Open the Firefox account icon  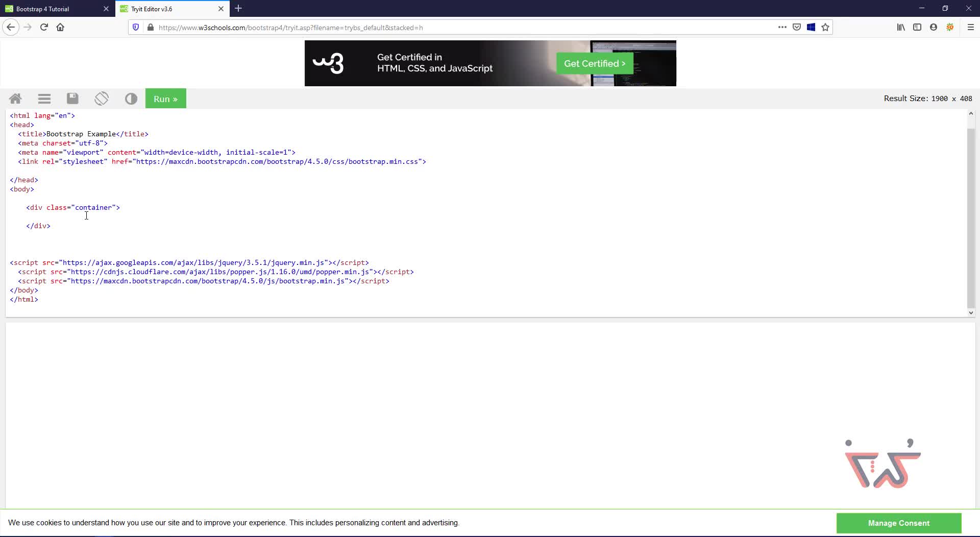pos(934,28)
